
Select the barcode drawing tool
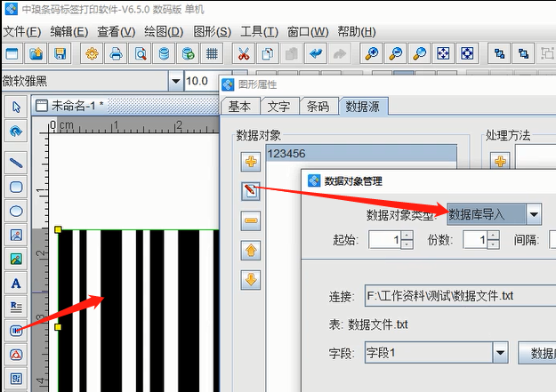(16, 331)
